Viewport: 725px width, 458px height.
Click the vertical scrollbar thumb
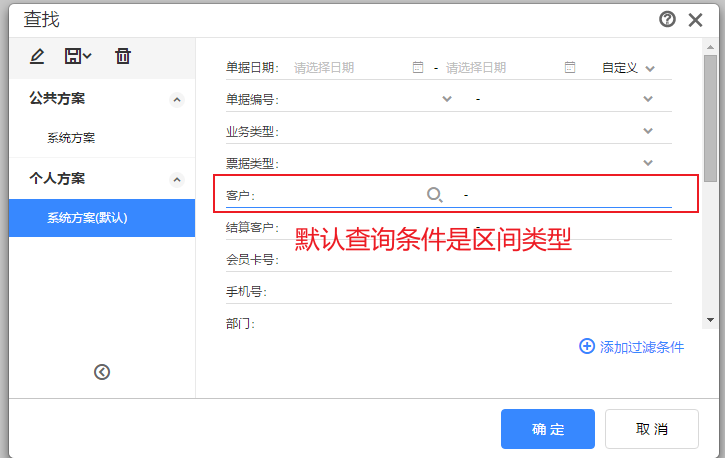tap(710, 118)
